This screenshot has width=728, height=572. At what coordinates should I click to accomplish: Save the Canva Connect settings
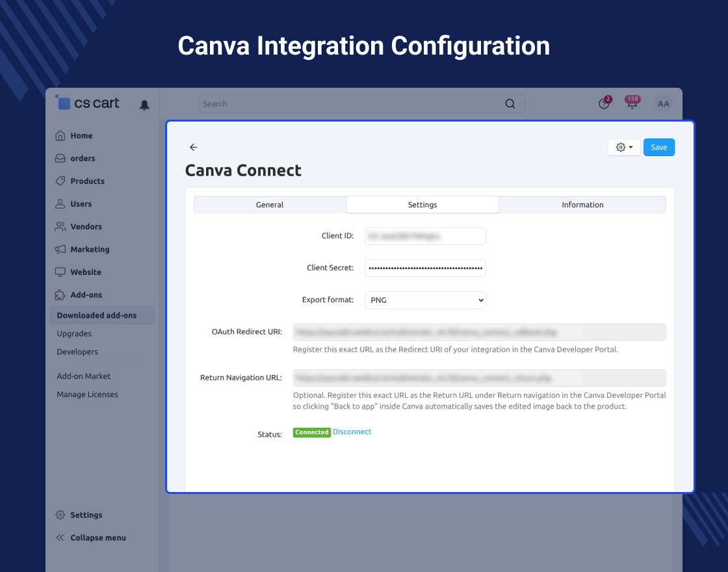pyautogui.click(x=659, y=147)
